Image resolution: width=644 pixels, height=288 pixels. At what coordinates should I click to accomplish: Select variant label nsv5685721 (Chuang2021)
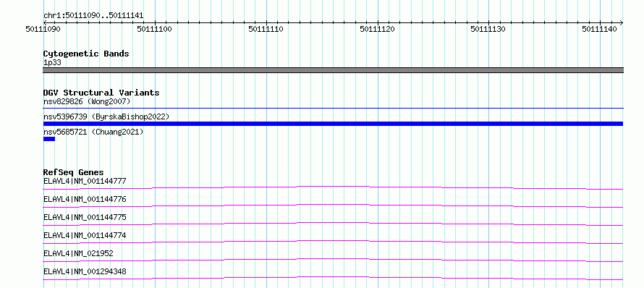coord(93,132)
